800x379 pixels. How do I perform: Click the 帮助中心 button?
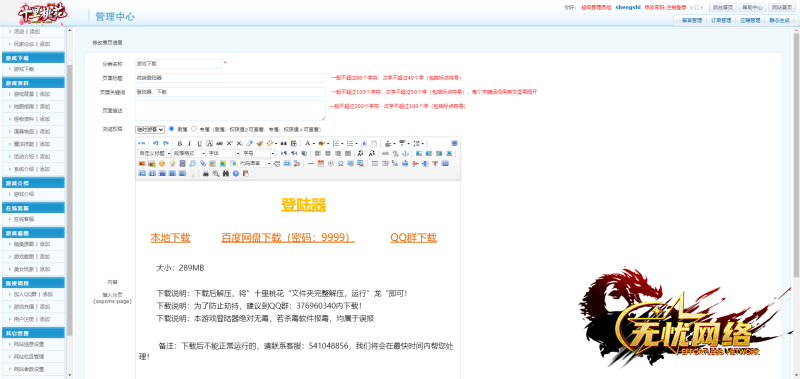click(x=752, y=8)
